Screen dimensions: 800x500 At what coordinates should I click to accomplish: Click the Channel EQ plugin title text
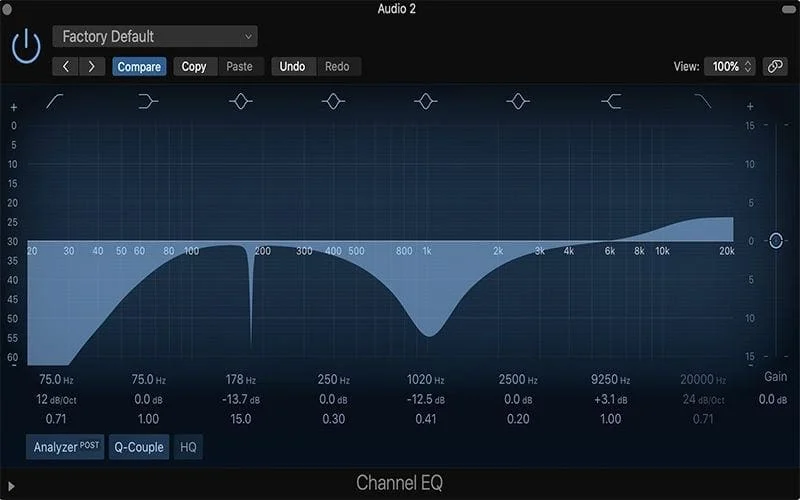coord(399,483)
